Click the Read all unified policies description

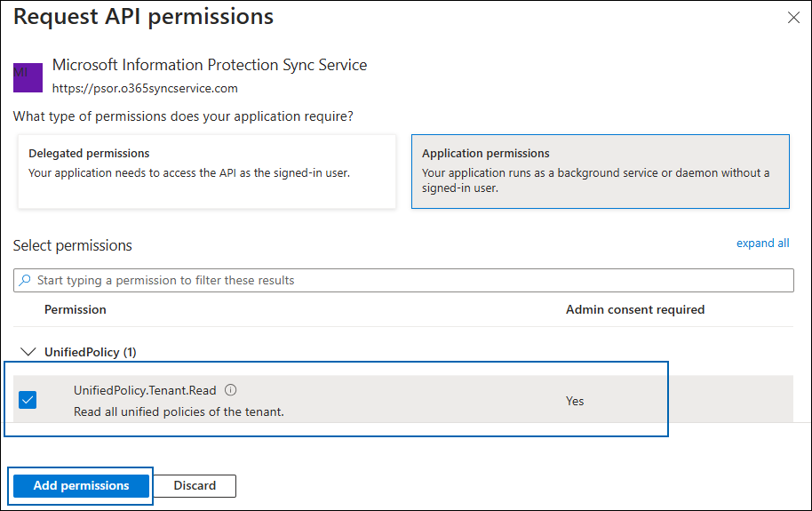tap(179, 411)
